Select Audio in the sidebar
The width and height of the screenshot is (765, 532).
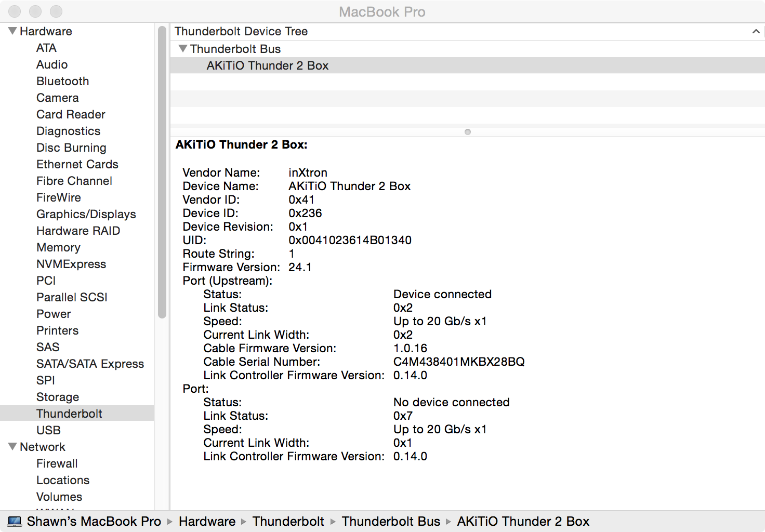(52, 64)
